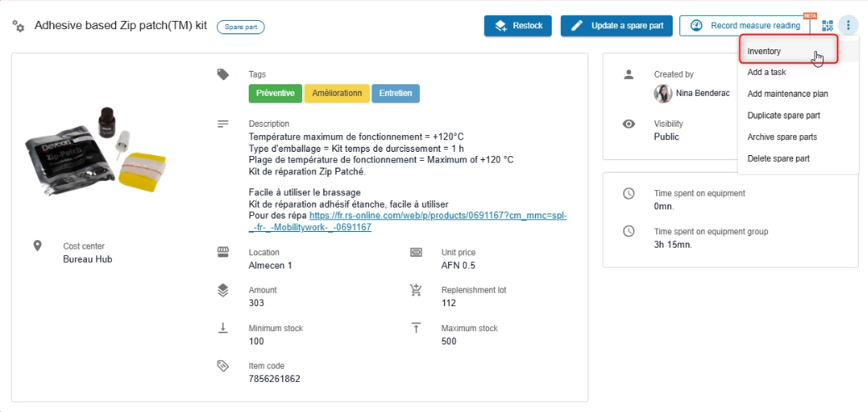868x412 pixels.
Task: Select Archive spare parts menu item
Action: pyautogui.click(x=782, y=137)
